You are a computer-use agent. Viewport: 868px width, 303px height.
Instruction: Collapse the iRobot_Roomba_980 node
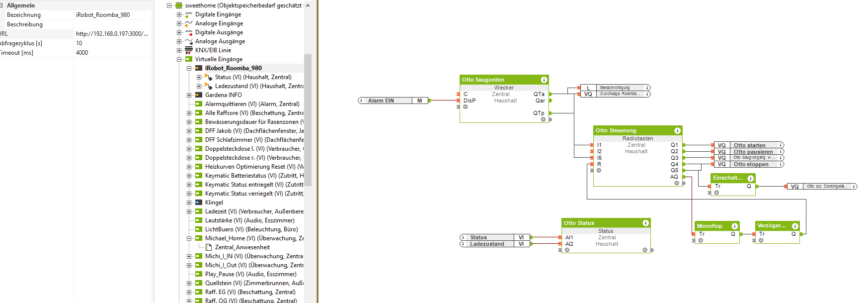pyautogui.click(x=189, y=68)
